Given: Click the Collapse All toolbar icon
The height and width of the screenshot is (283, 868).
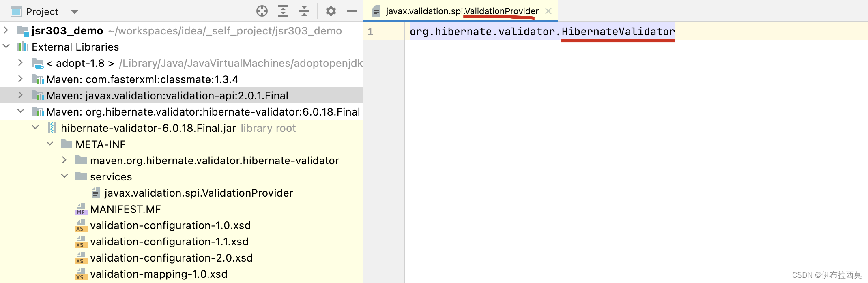Looking at the screenshot, I should [x=304, y=11].
